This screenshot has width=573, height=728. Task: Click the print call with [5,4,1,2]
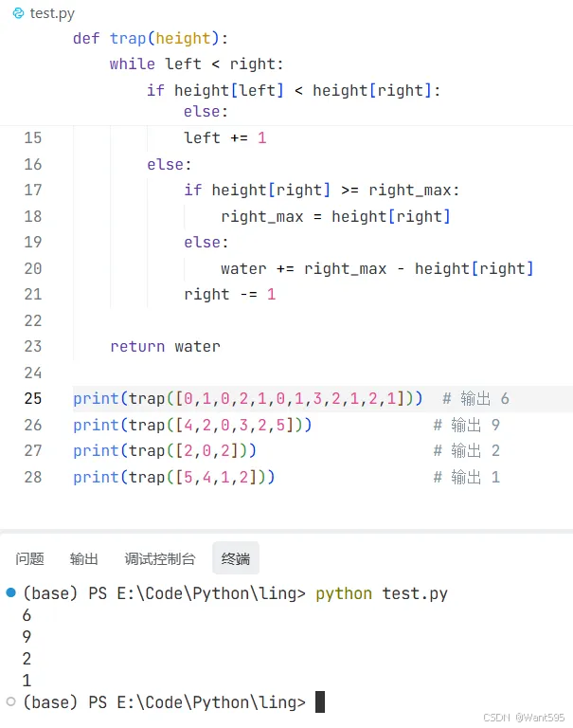(174, 477)
